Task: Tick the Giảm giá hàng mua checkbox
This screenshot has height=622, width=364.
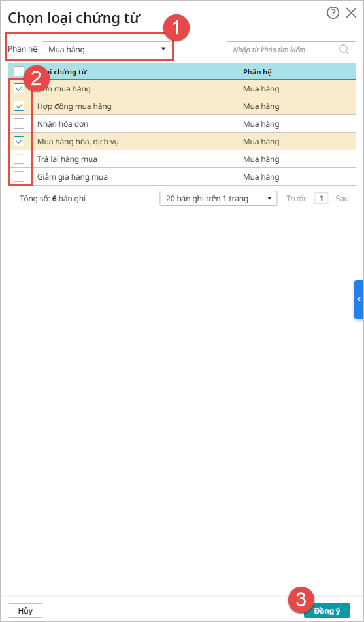Action: [x=19, y=176]
